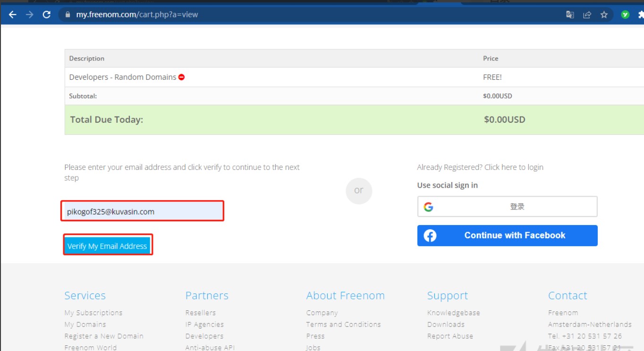The image size is (644, 351).
Task: Click Verify My Email Address button
Action: [x=107, y=246]
